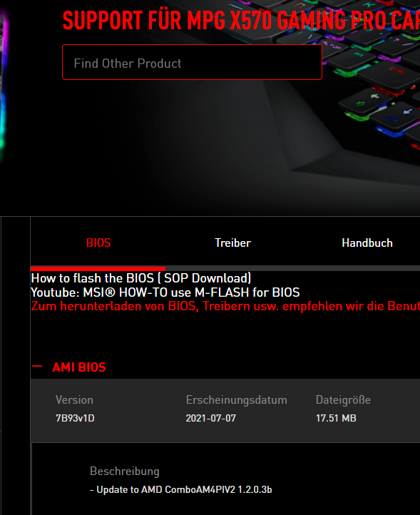Open Youtube MSI HOW-TO use M-FLASH link
This screenshot has width=420, height=515.
(x=165, y=292)
